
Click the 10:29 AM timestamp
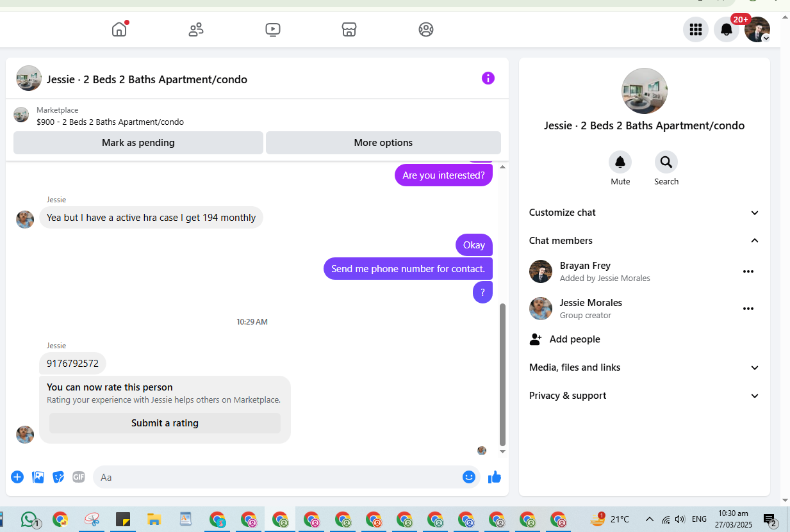point(252,322)
